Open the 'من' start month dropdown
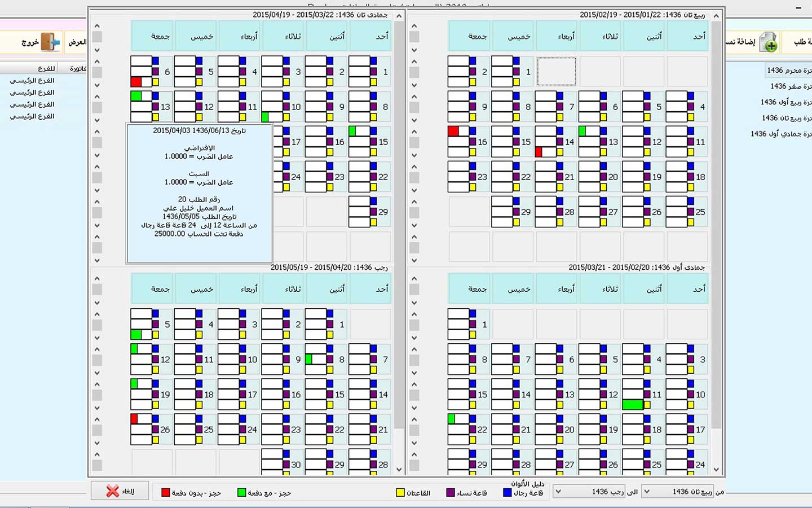 [647, 492]
